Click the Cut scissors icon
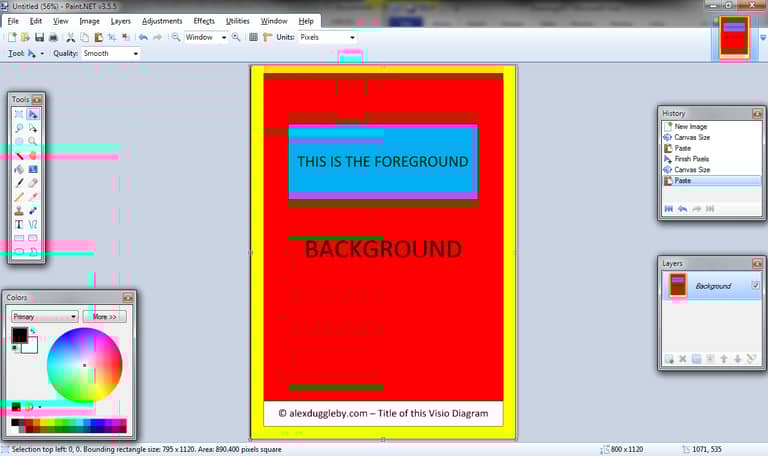The image size is (768, 456). (70, 37)
